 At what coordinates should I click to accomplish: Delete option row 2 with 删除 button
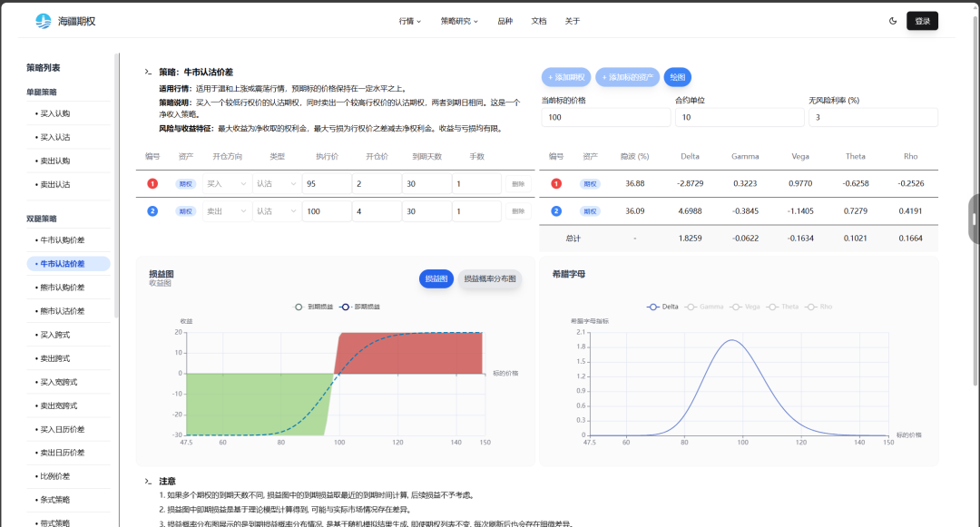pyautogui.click(x=518, y=211)
